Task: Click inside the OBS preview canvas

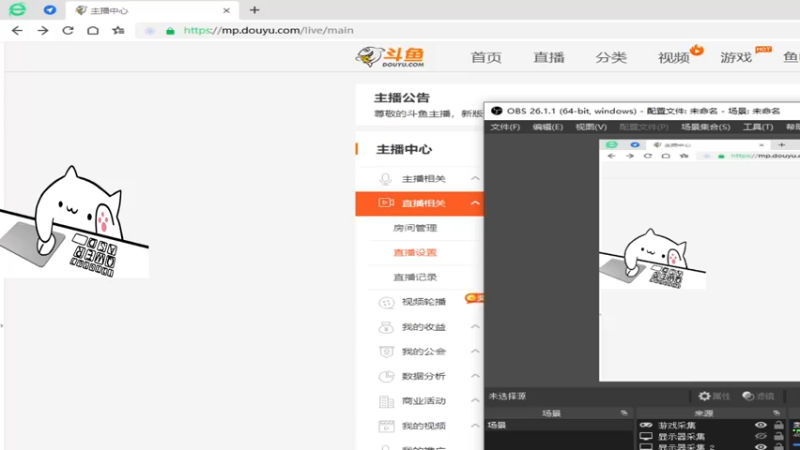Action: 699,260
